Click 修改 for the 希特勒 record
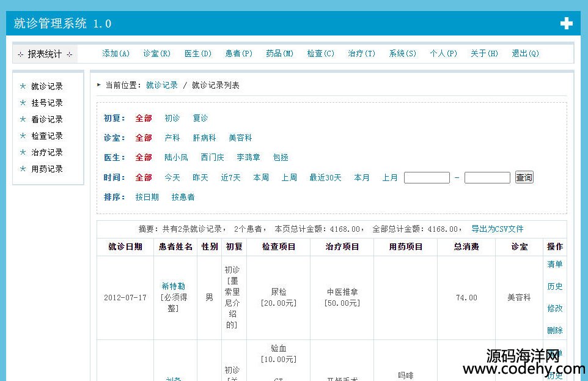588x381 pixels. pyautogui.click(x=554, y=308)
